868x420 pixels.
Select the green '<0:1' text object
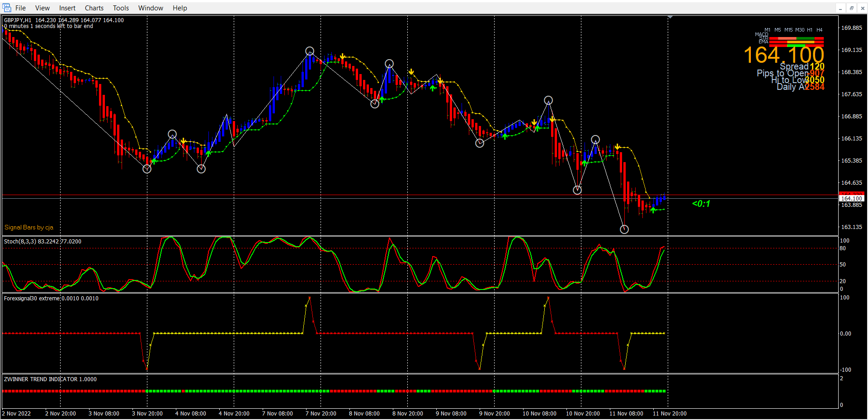pos(701,204)
